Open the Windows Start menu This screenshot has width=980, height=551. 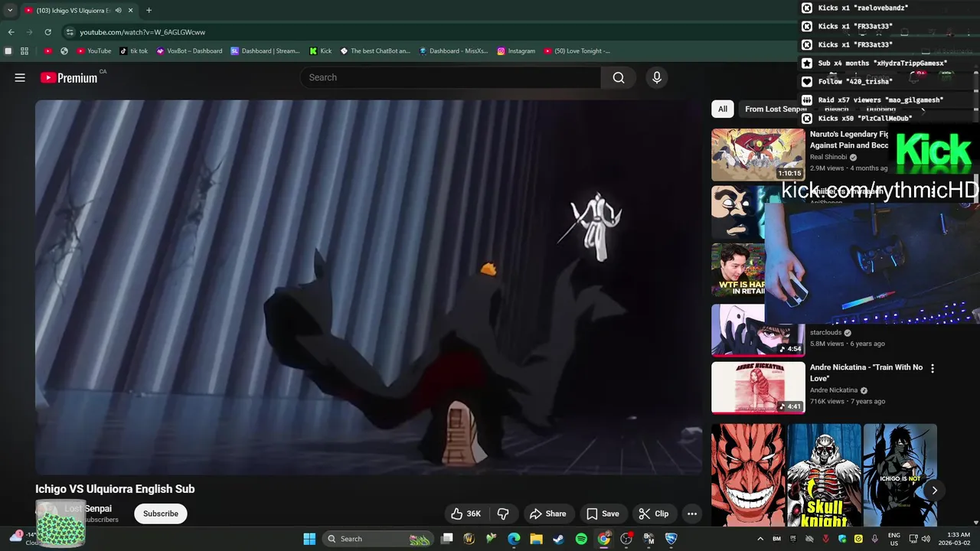[x=309, y=539]
